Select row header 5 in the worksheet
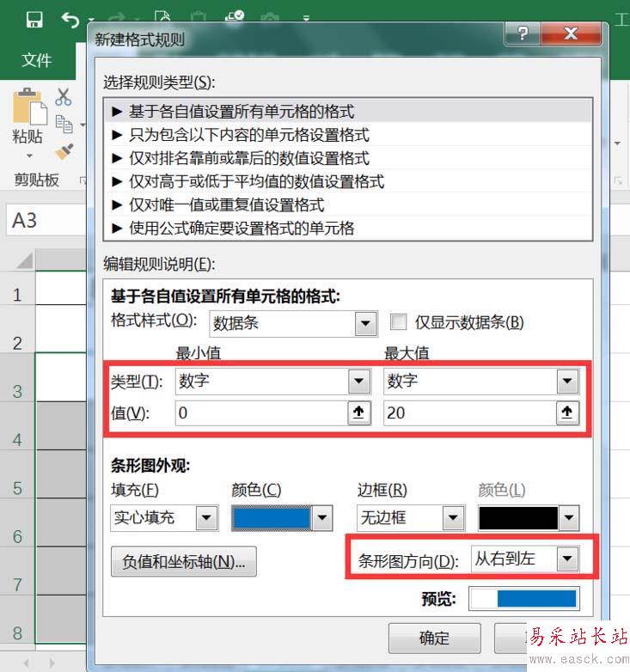The image size is (630, 672). (x=17, y=474)
